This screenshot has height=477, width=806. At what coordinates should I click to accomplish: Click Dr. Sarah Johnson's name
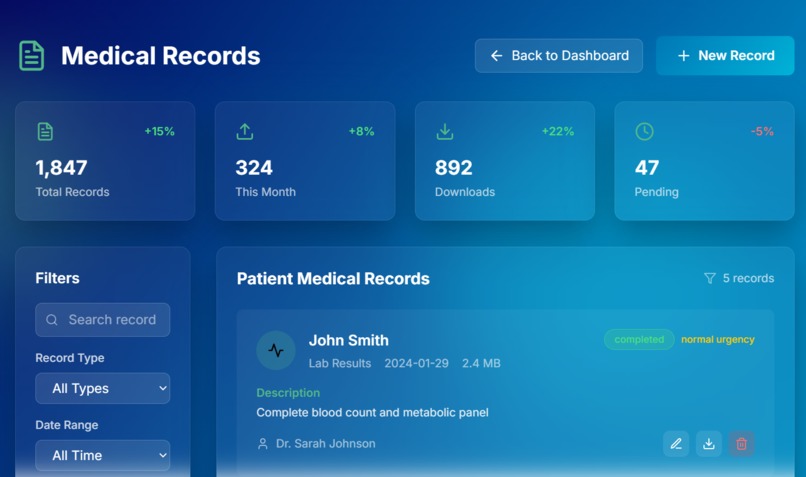(x=325, y=444)
